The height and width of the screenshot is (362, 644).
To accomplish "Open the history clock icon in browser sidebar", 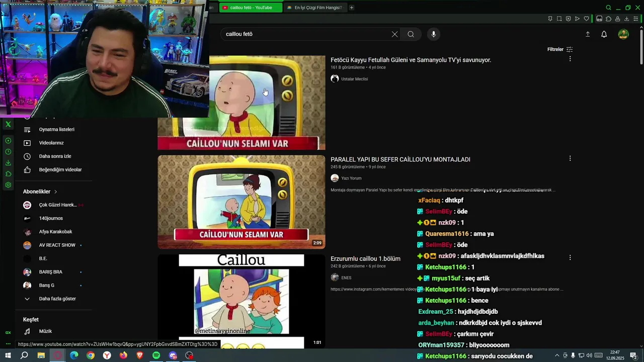I will pos(8,152).
